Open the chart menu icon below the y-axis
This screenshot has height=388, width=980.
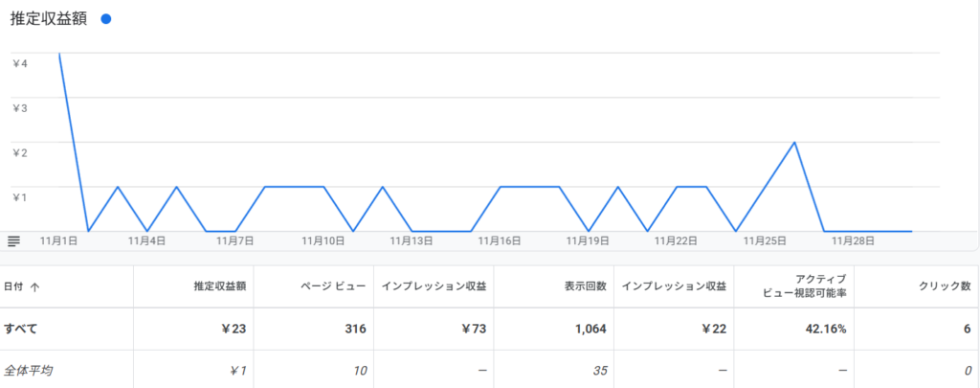click(14, 240)
